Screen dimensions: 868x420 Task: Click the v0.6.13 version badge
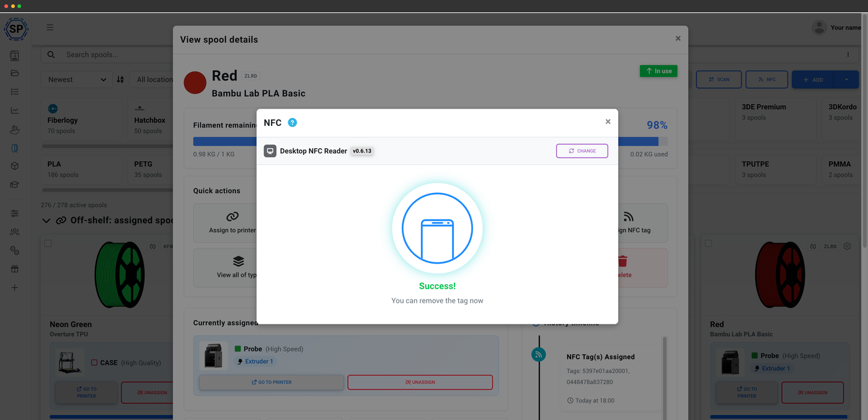pos(362,151)
